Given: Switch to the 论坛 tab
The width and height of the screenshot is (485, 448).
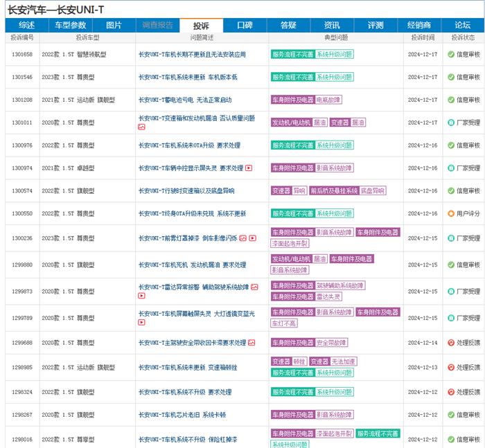Looking at the screenshot, I should 463,26.
